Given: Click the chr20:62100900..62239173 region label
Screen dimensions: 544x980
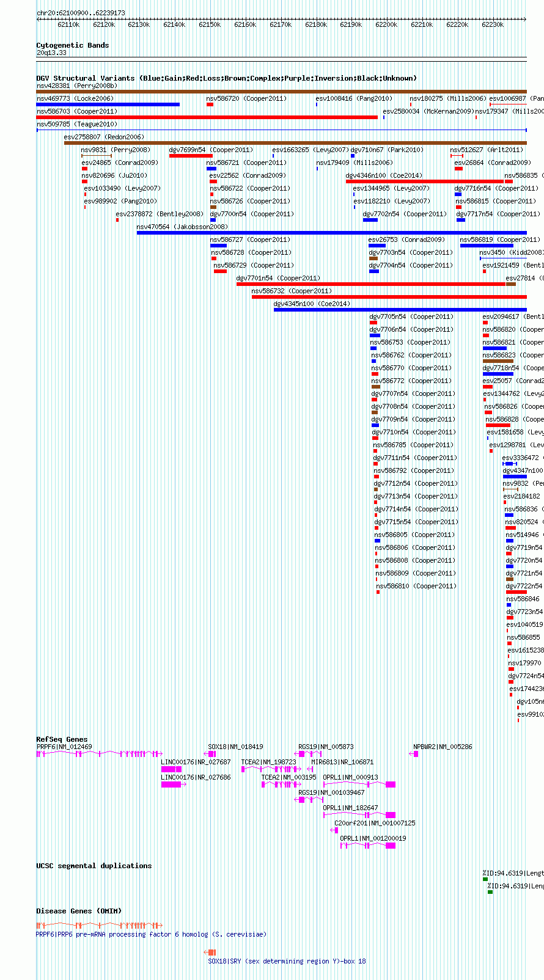Looking at the screenshot, I should [81, 13].
